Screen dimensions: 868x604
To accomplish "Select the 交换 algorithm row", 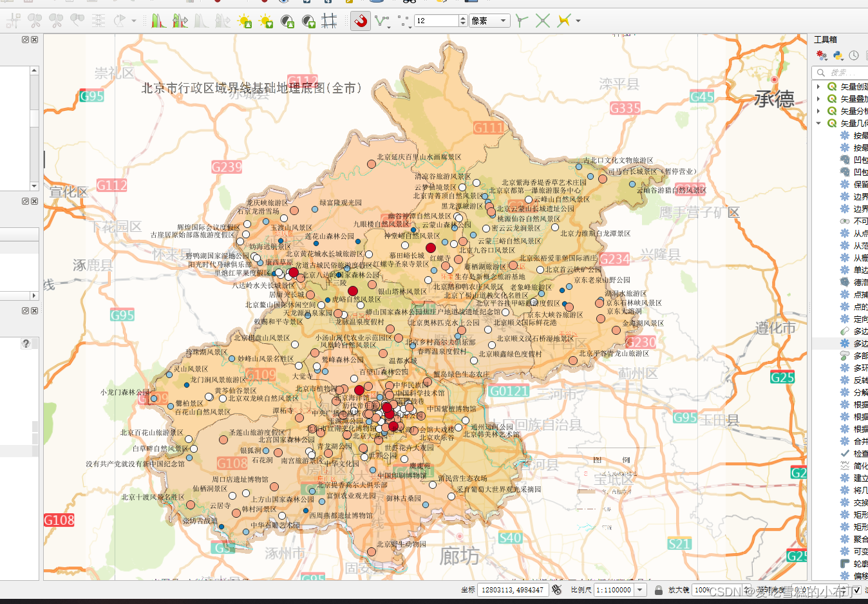I will coord(840,502).
